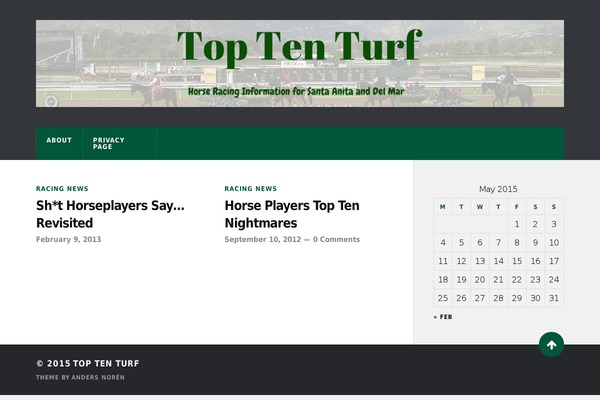Click the F weekday header in calendar
Image resolution: width=600 pixels, height=400 pixels.
coord(517,207)
